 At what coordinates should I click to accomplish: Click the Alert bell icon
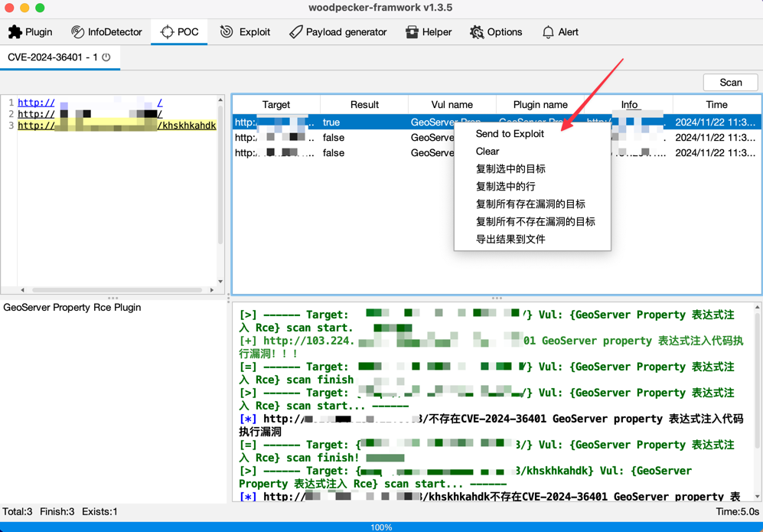[548, 32]
